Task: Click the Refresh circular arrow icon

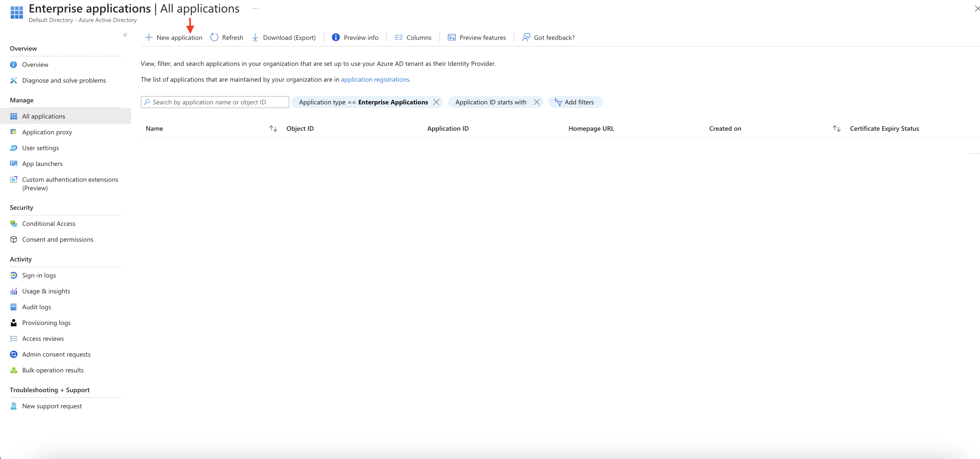Action: [x=214, y=37]
